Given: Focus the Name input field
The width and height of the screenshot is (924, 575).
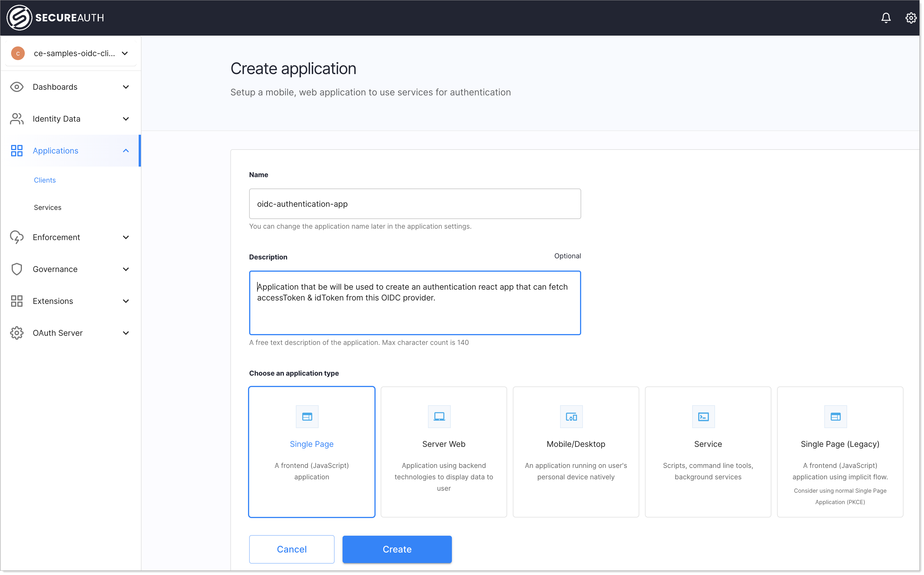Looking at the screenshot, I should [415, 204].
